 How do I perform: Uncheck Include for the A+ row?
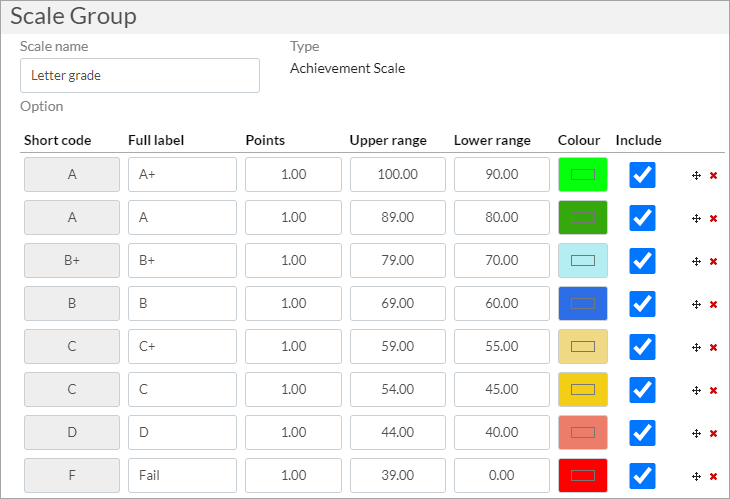[642, 175]
